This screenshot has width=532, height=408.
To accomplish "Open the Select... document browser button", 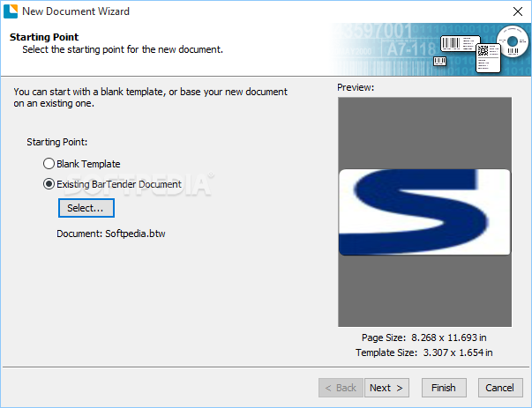I will (86, 208).
